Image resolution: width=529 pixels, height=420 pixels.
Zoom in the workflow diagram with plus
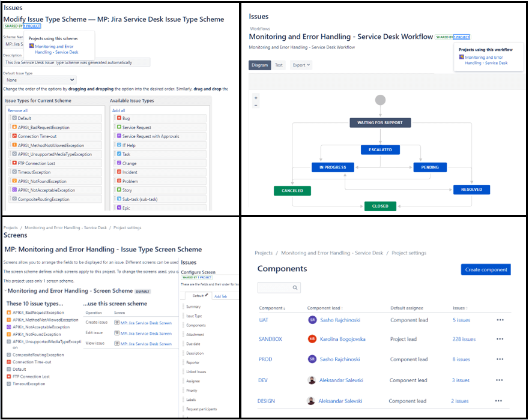click(256, 98)
